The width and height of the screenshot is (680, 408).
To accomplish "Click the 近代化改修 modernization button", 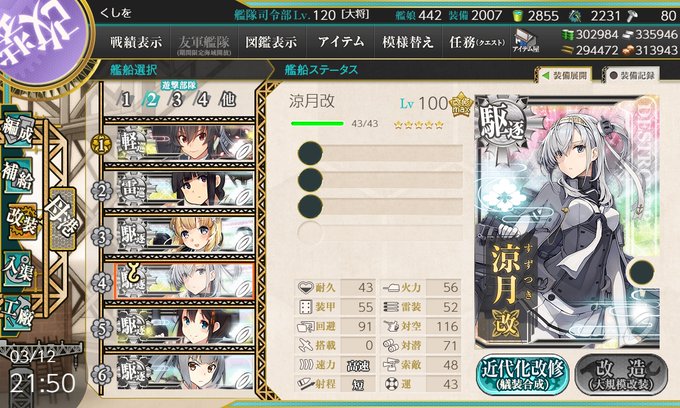I will pos(523,374).
